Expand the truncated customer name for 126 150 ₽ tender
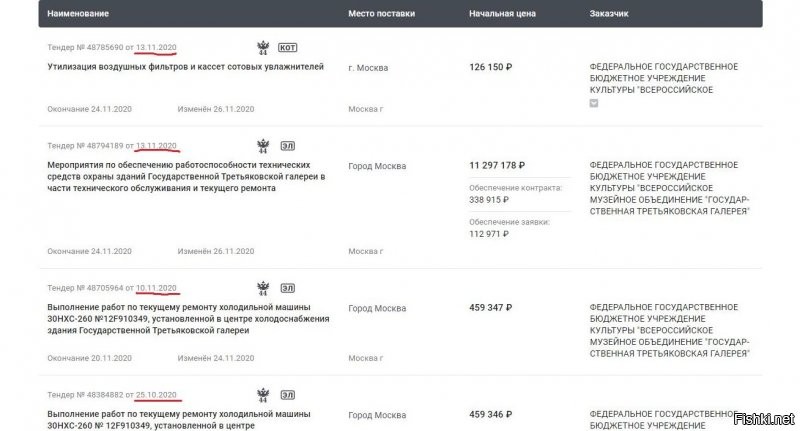The width and height of the screenshot is (800, 431). [594, 103]
